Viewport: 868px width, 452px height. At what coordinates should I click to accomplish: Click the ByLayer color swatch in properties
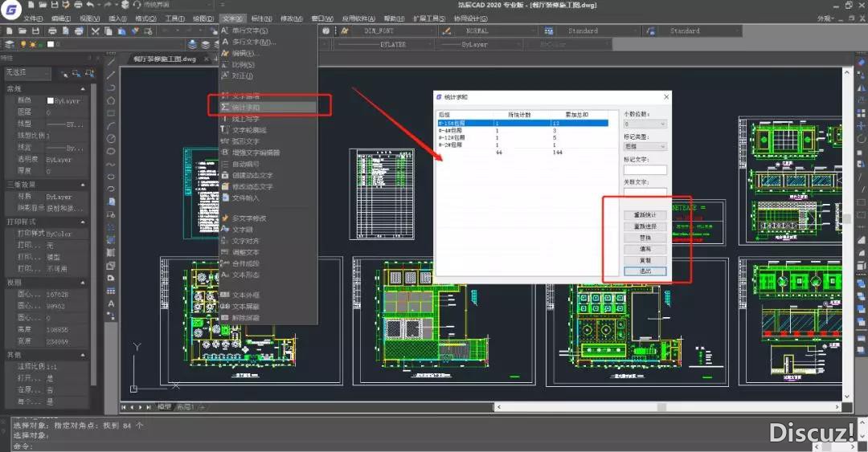pos(50,101)
